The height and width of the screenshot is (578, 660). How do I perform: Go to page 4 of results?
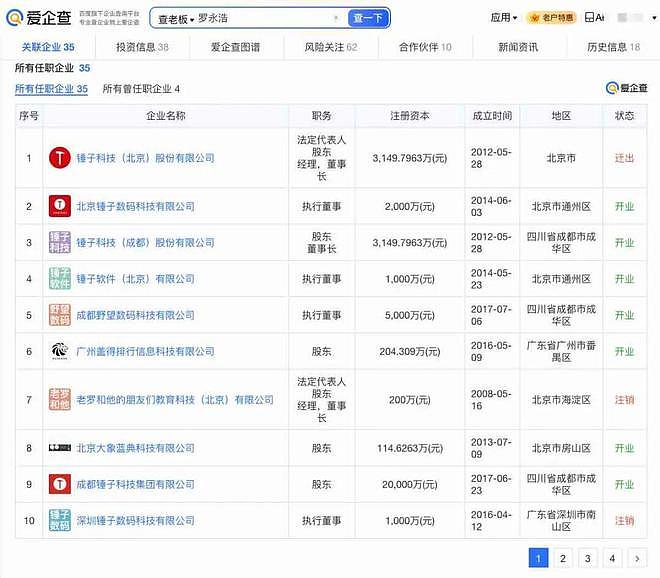point(612,558)
